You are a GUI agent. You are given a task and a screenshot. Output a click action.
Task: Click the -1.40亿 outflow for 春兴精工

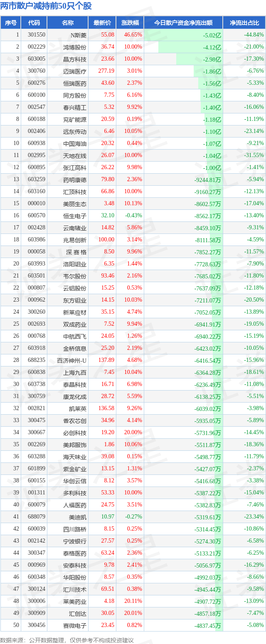(x=212, y=108)
